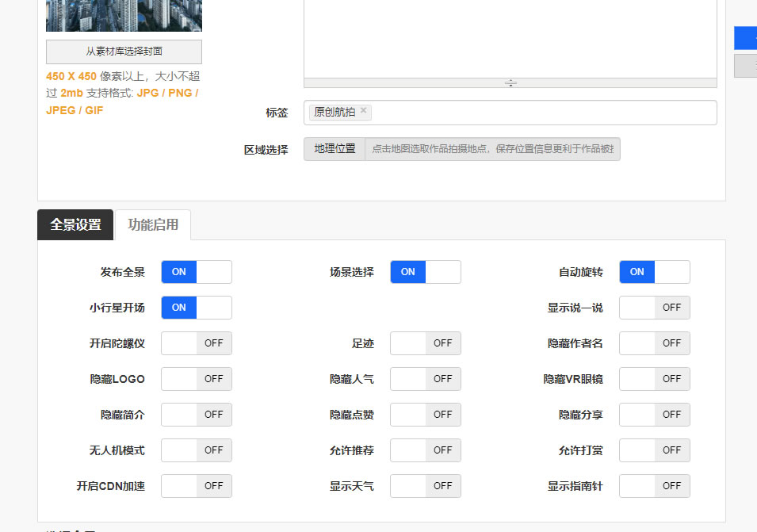Disable 场景选择
757x532 pixels.
pyautogui.click(x=425, y=272)
